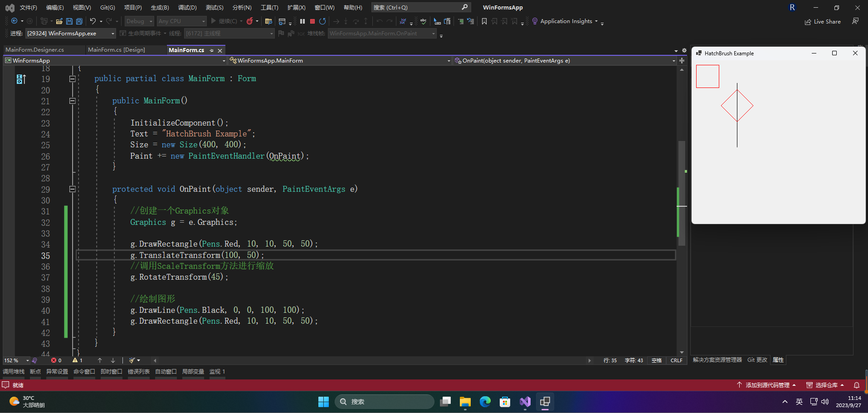Click the increase indent icon in toolbar
The image size is (868, 413).
(x=461, y=21)
